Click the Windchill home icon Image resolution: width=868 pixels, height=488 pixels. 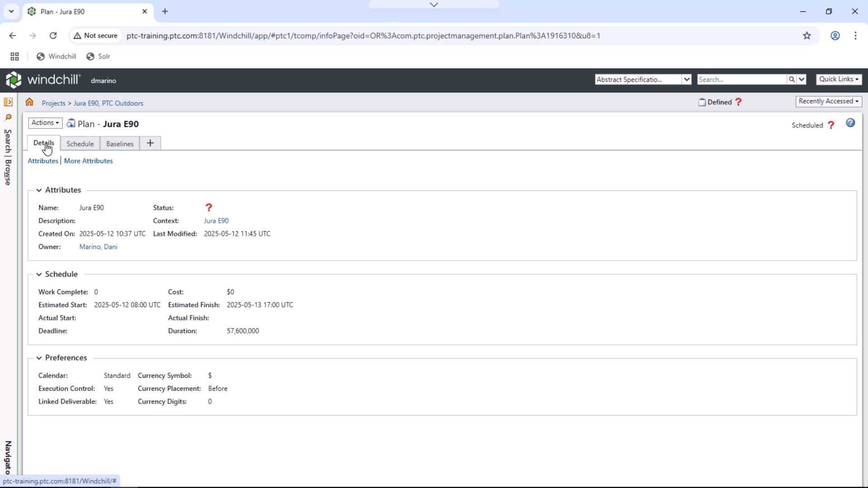tap(29, 102)
